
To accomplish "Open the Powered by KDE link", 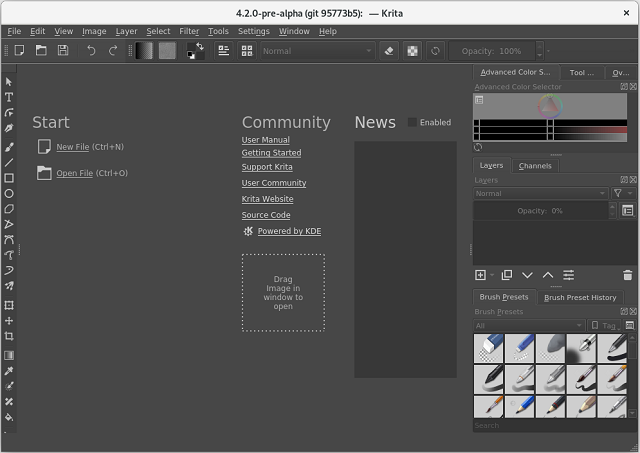I will click(289, 231).
